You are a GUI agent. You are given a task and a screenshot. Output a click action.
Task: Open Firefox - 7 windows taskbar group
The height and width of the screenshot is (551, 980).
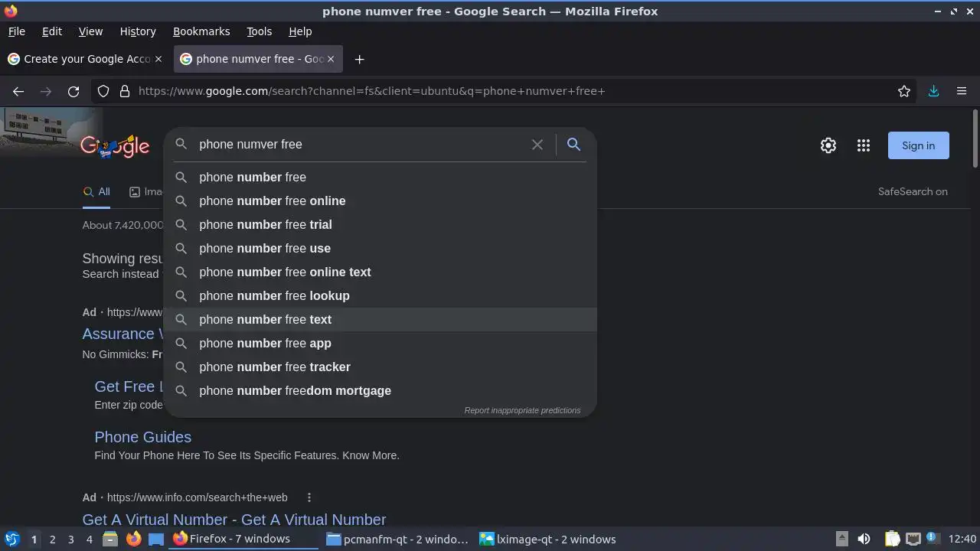(x=244, y=539)
